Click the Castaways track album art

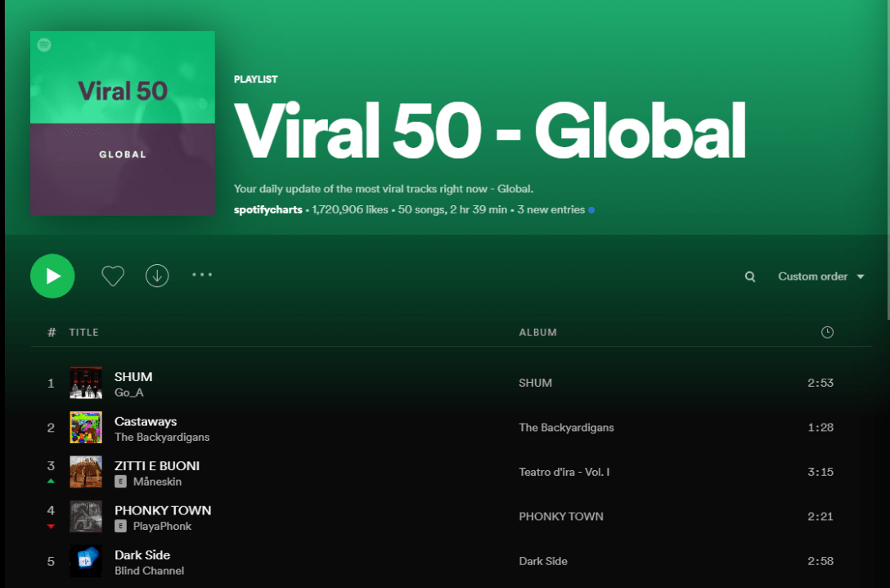[x=86, y=428]
